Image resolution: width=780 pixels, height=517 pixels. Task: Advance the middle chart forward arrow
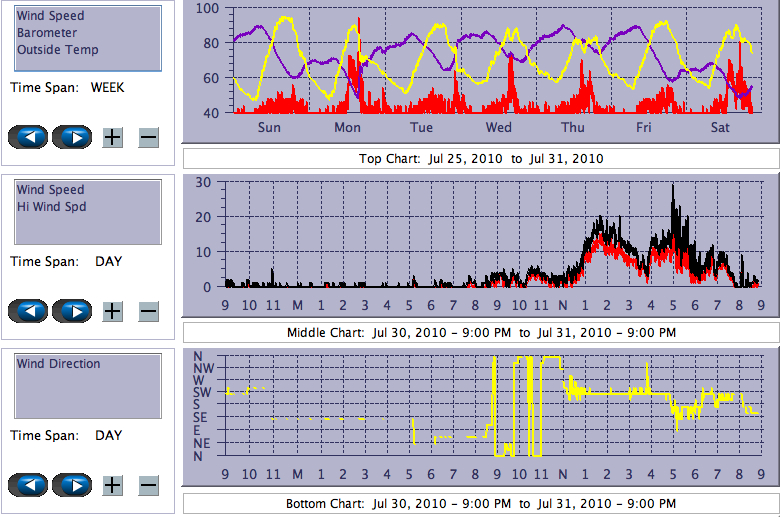pos(72,311)
